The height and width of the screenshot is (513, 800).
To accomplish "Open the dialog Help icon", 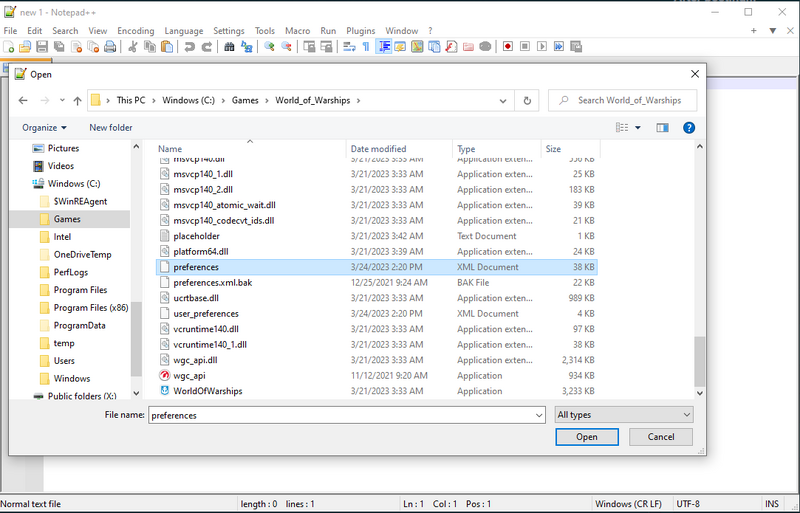I will (x=688, y=128).
